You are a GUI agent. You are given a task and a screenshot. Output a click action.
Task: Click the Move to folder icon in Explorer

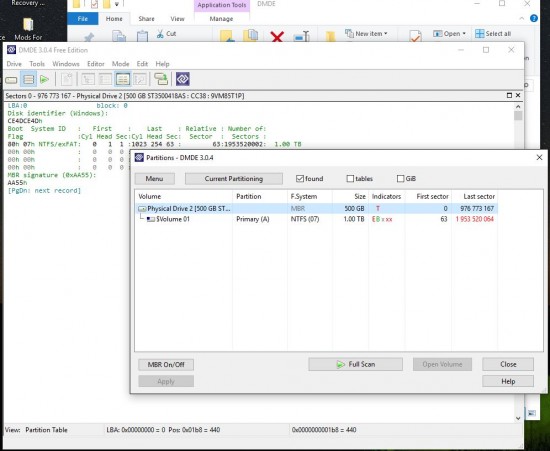(x=227, y=36)
